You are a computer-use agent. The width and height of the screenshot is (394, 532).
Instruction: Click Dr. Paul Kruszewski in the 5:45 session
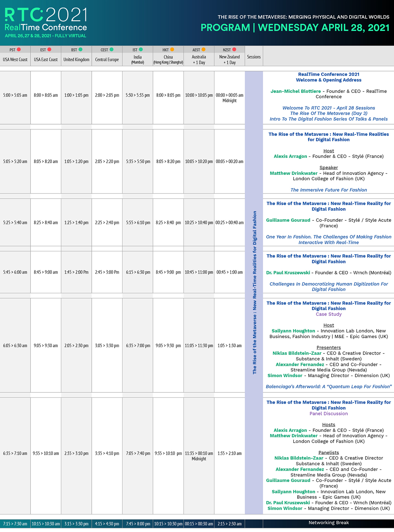pyautogui.click(x=288, y=273)
